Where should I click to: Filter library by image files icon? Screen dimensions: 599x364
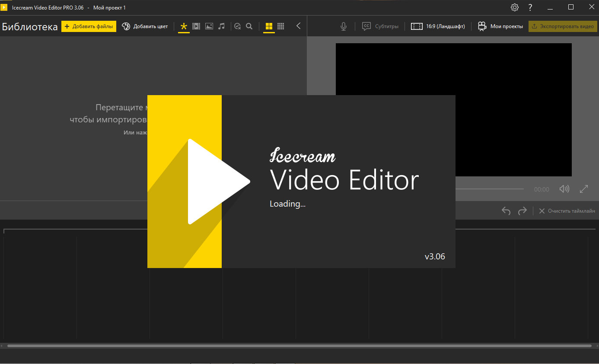coord(209,26)
